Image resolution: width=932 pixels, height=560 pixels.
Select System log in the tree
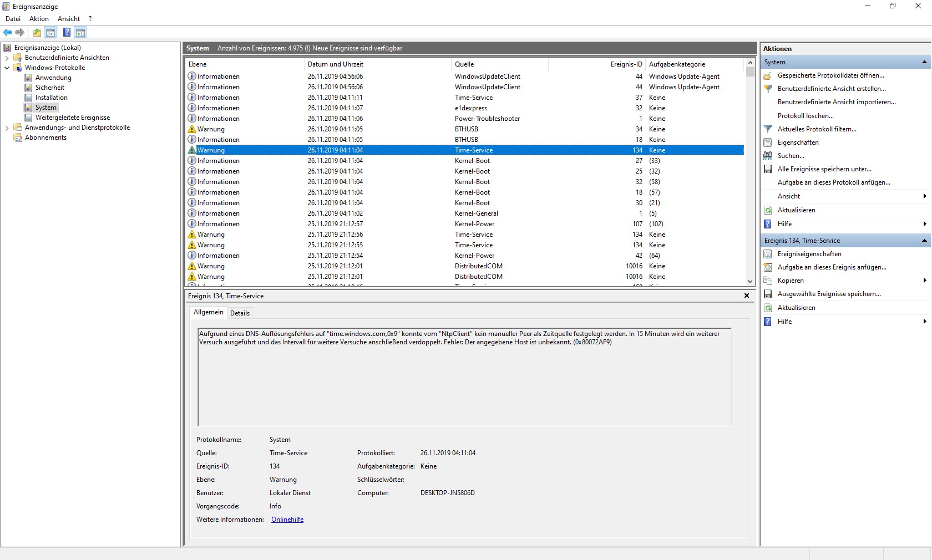tap(45, 108)
